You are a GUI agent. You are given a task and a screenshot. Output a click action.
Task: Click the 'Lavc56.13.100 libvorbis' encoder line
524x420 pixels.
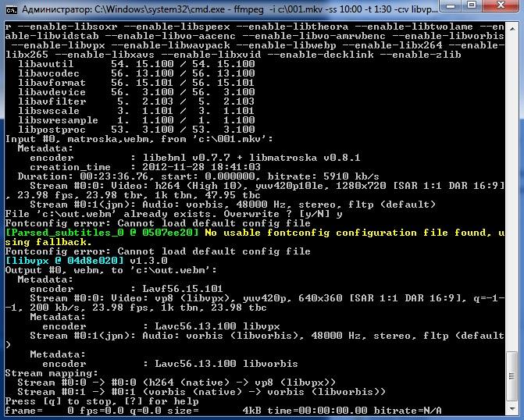click(x=170, y=364)
